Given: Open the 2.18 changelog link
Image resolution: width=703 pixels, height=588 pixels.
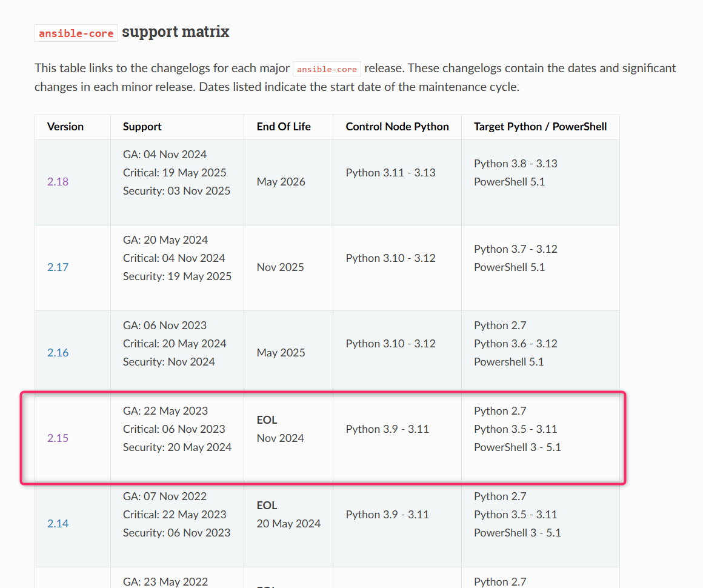Looking at the screenshot, I should [58, 182].
